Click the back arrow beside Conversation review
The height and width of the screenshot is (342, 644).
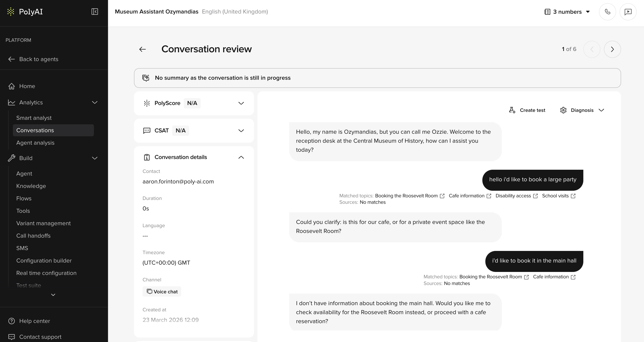(142, 49)
